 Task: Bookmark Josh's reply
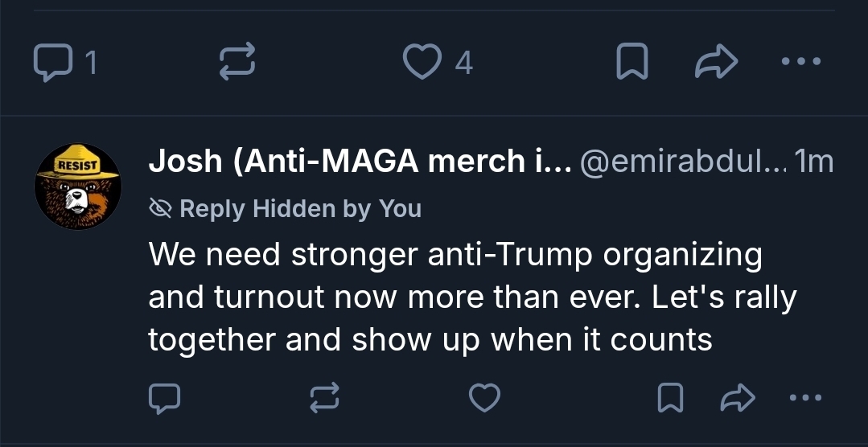671,397
